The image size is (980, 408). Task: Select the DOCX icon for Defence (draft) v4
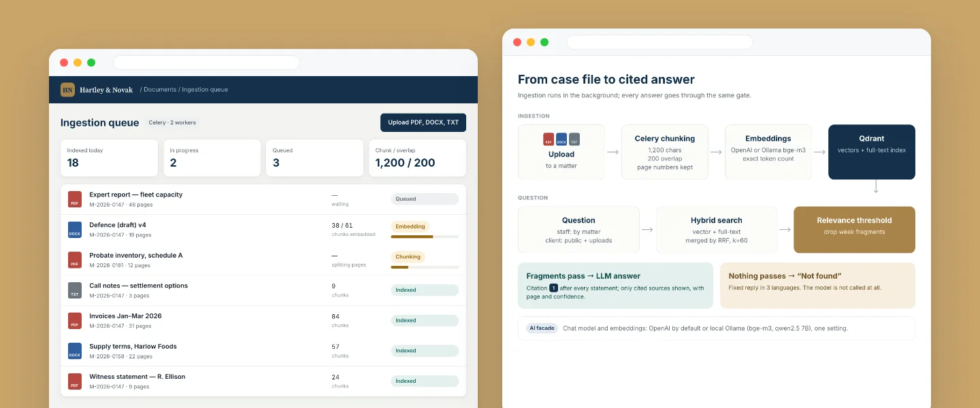coord(75,229)
